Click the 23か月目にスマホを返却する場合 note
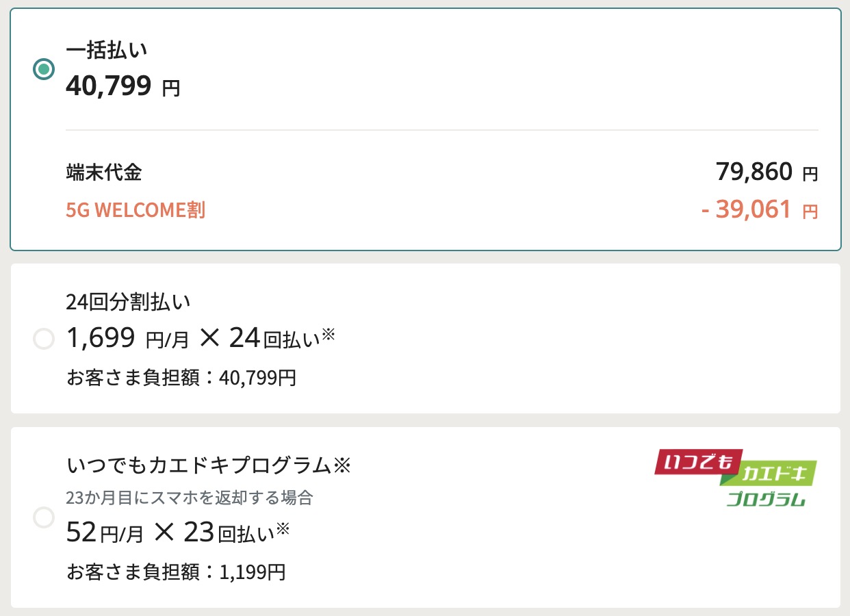 point(190,498)
